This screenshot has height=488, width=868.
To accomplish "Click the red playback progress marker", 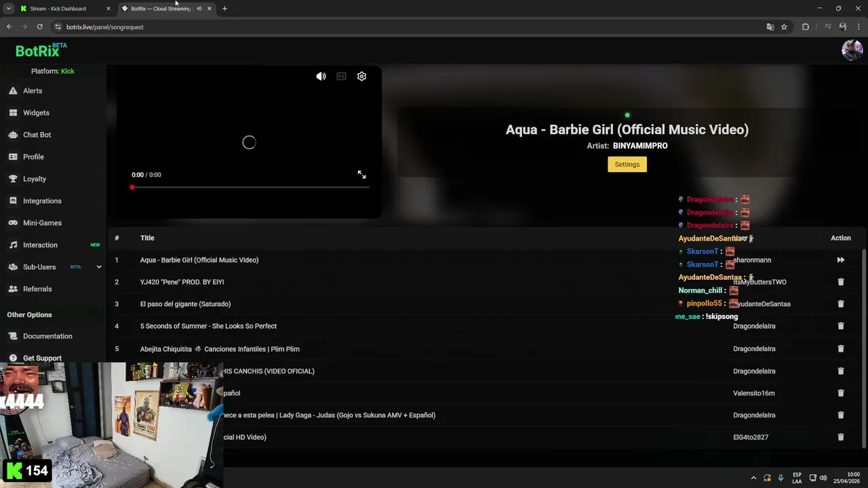I will pos(132,187).
